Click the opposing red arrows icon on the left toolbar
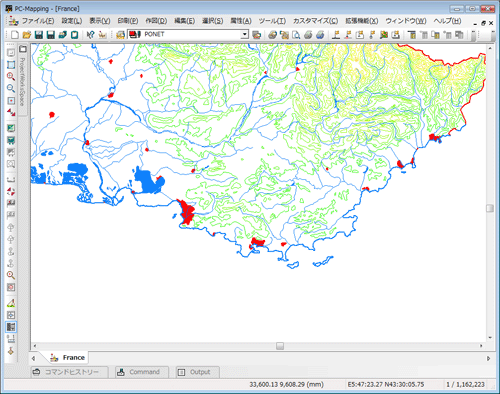 coord(11,112)
